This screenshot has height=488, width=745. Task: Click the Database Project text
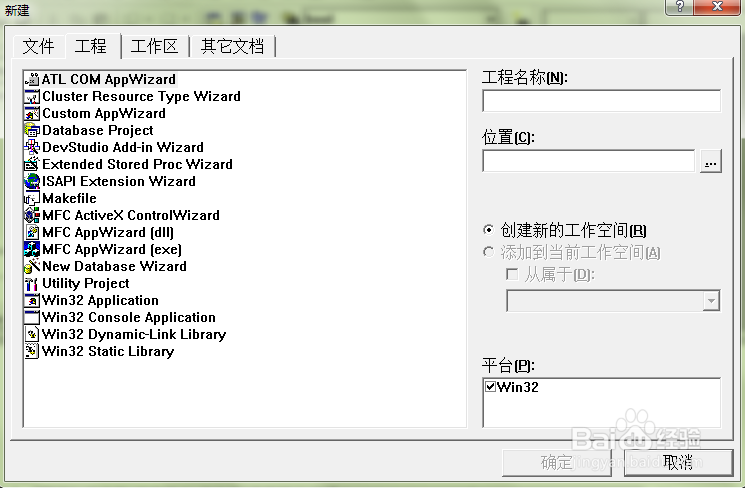[98, 130]
